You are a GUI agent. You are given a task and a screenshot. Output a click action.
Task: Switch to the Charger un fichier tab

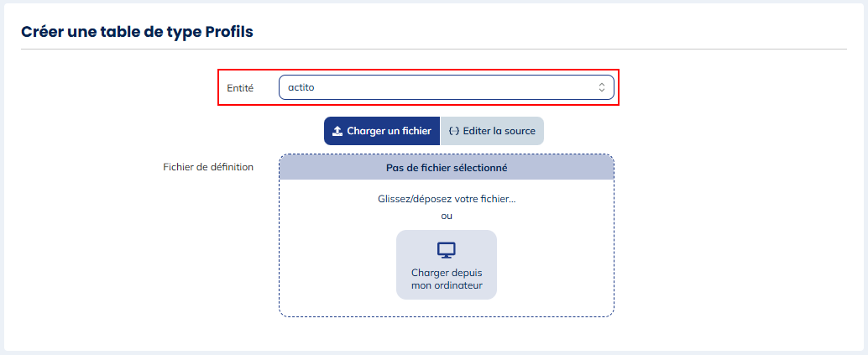382,131
